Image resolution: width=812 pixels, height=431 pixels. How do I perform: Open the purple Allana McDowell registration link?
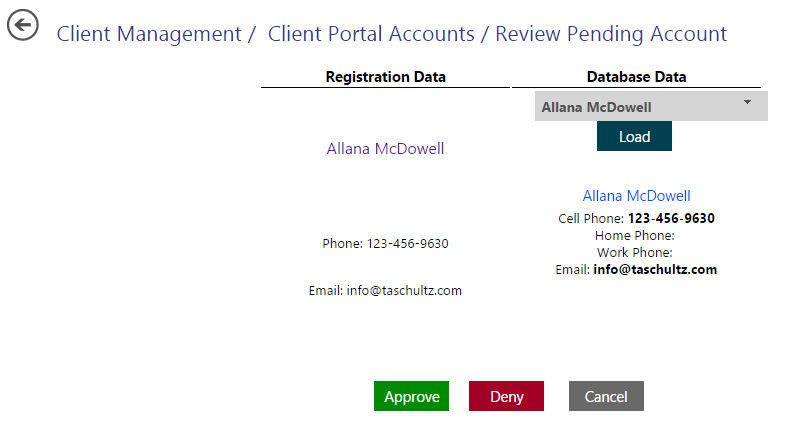click(x=385, y=149)
